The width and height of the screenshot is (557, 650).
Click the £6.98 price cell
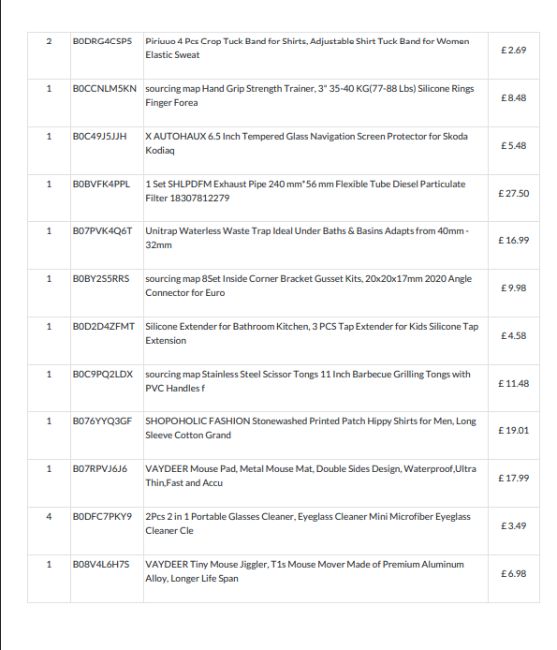(x=513, y=574)
